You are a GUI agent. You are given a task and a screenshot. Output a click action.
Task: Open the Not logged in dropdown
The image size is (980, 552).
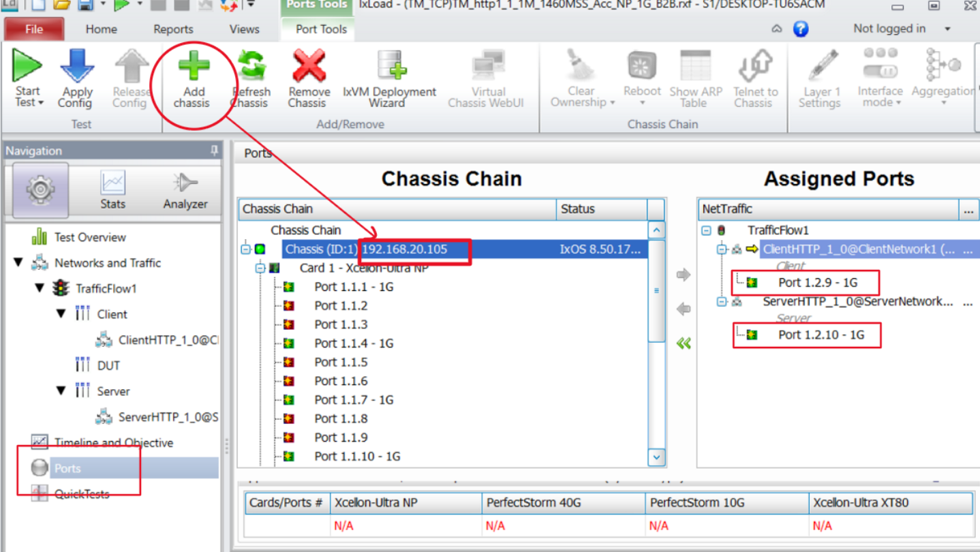947,29
